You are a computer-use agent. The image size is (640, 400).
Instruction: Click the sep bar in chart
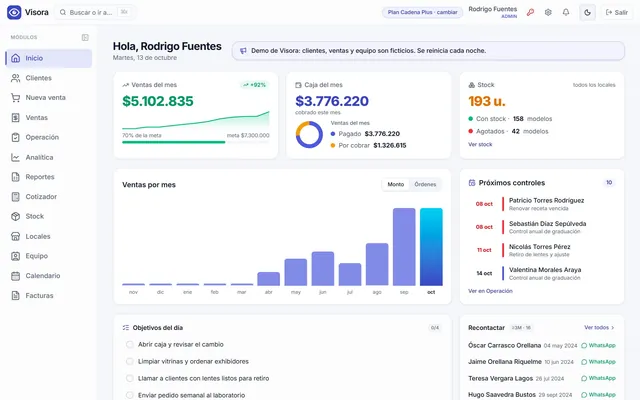(x=404, y=247)
